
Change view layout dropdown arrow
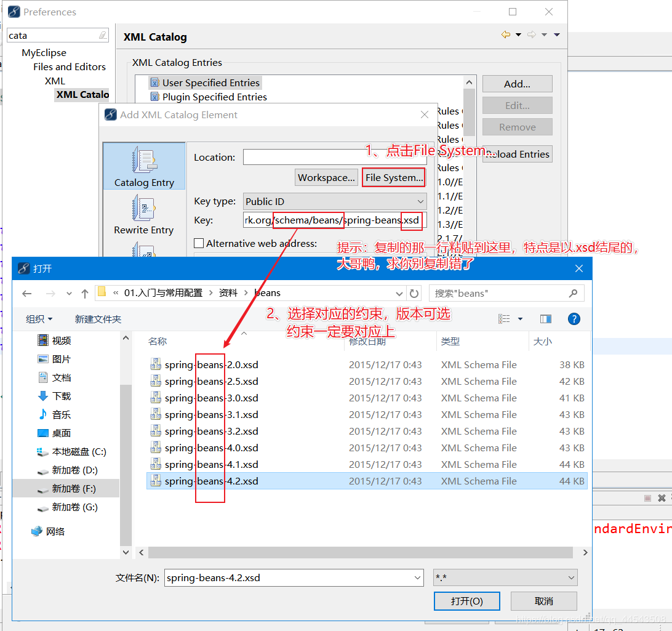coord(520,319)
